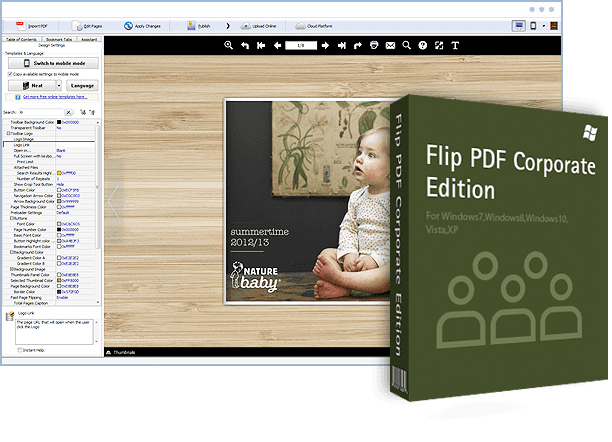Screen dimensions: 612x442
Task: Click the Publish button
Action: point(199,26)
